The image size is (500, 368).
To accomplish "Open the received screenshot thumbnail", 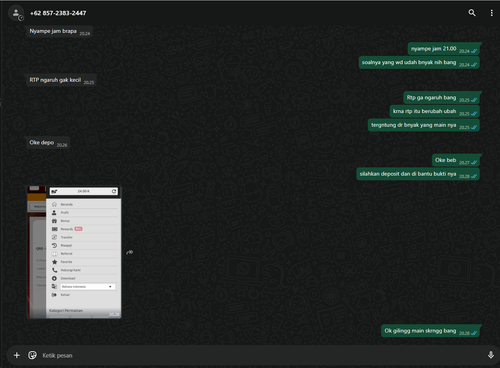I will 74,252.
